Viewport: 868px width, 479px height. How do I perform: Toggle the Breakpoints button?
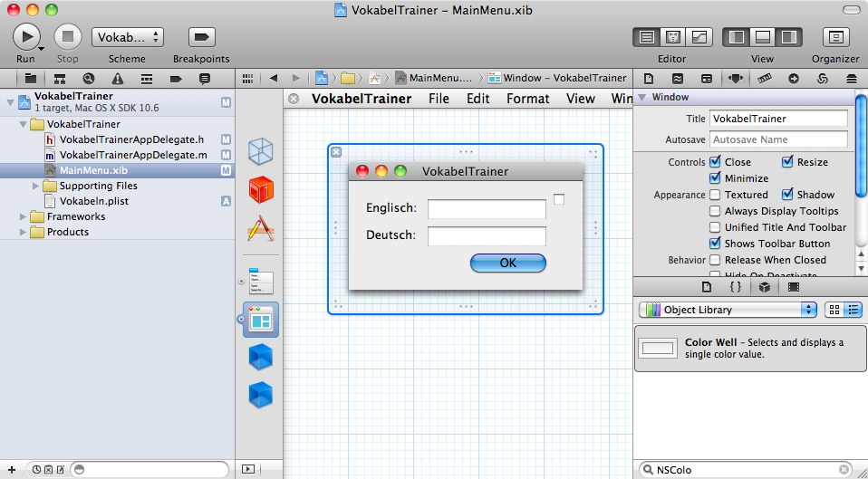point(200,37)
